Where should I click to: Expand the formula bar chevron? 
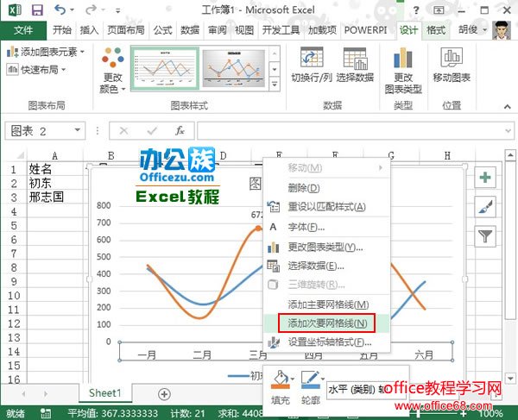[509, 131]
